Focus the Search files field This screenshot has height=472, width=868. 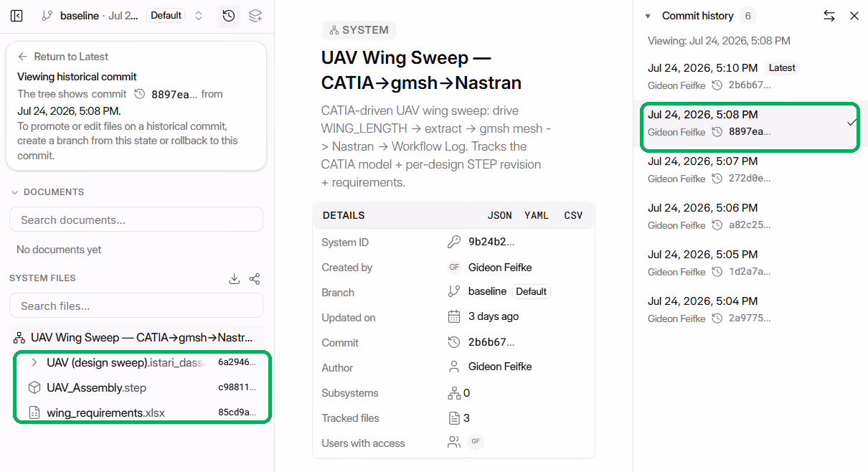[x=136, y=306]
